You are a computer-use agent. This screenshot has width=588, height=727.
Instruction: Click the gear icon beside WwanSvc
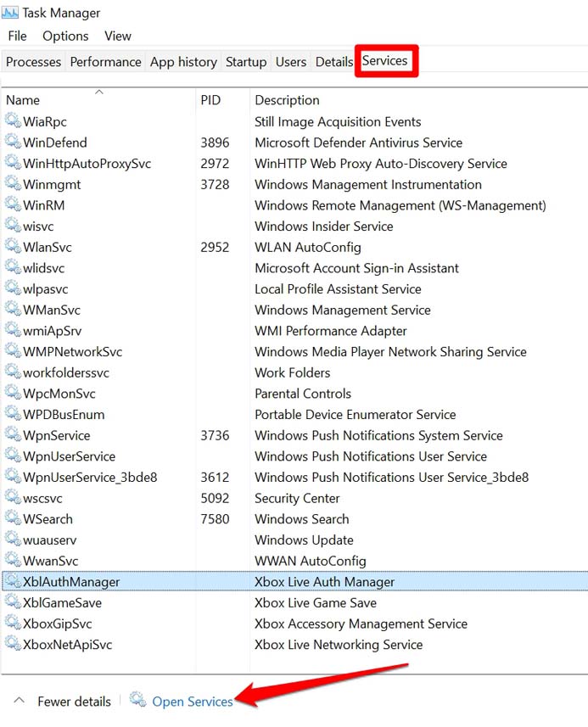pyautogui.click(x=13, y=560)
